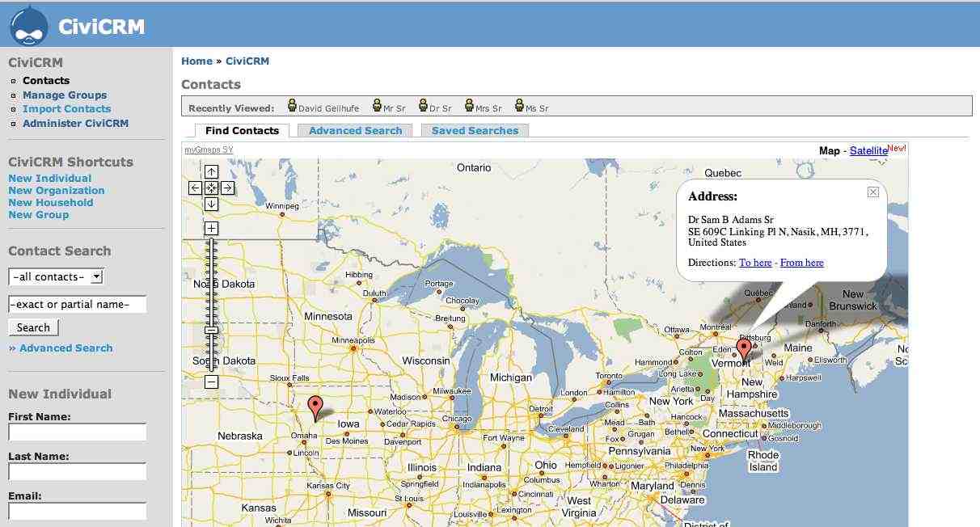
Task: Pan the map left arrow
Action: 195,188
